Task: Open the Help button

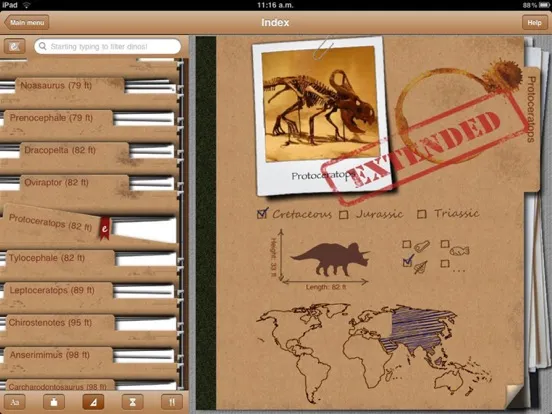Action: coord(534,23)
